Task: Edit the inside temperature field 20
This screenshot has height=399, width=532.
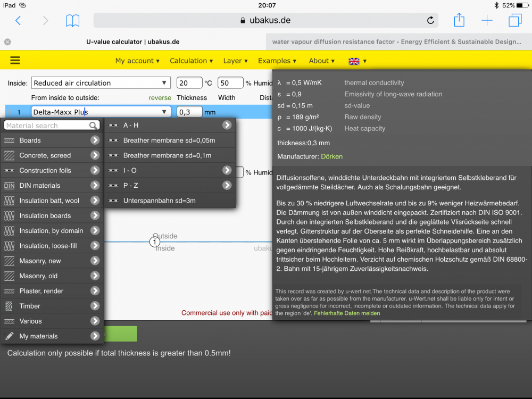Action: 189,83
